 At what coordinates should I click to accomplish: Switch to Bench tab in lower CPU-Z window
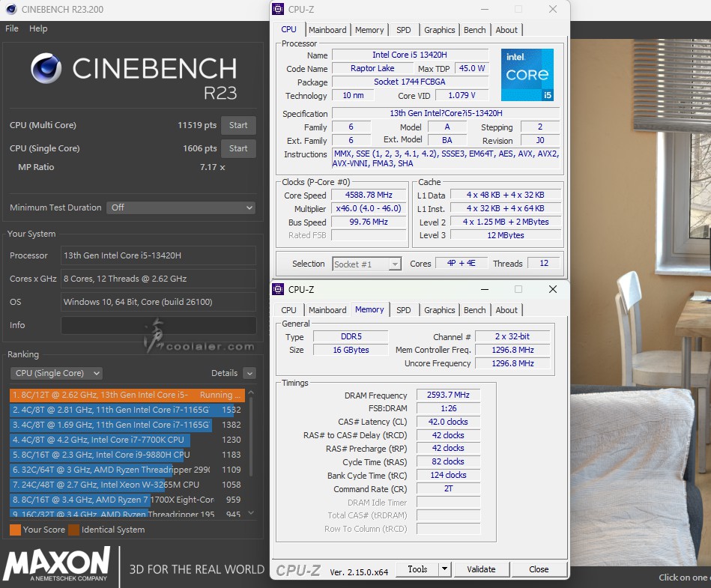pyautogui.click(x=475, y=310)
